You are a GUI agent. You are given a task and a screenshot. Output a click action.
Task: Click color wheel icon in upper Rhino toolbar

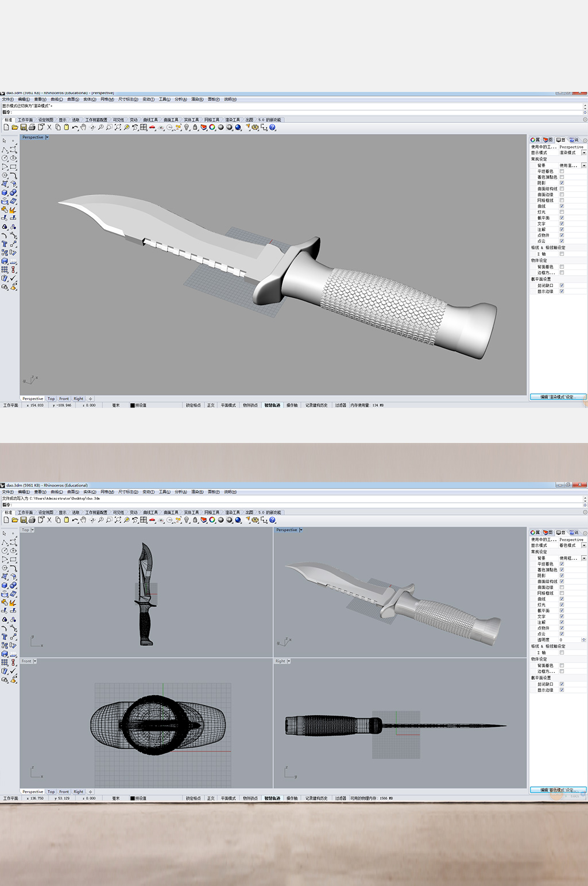tap(212, 128)
